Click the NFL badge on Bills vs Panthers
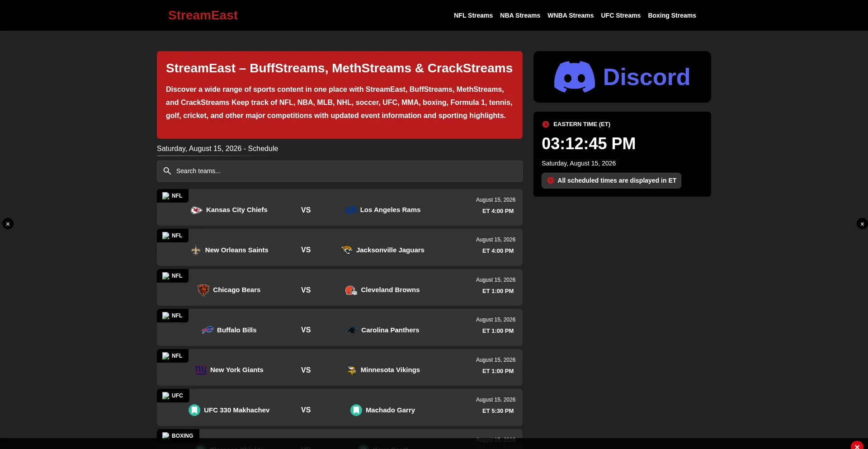 (x=173, y=316)
